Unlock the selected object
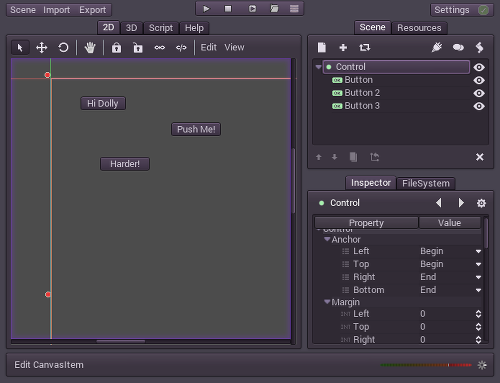Screen dimensions: 500x383 tap(138, 48)
